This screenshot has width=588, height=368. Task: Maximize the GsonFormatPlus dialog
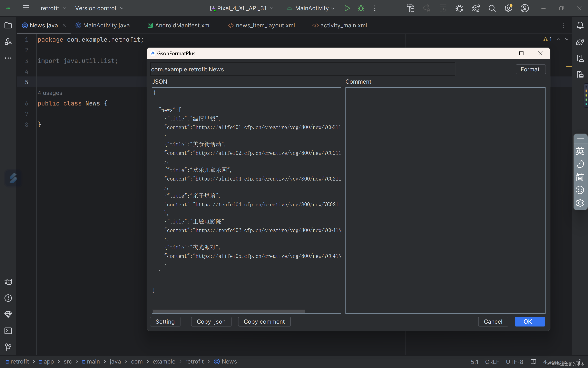point(521,53)
